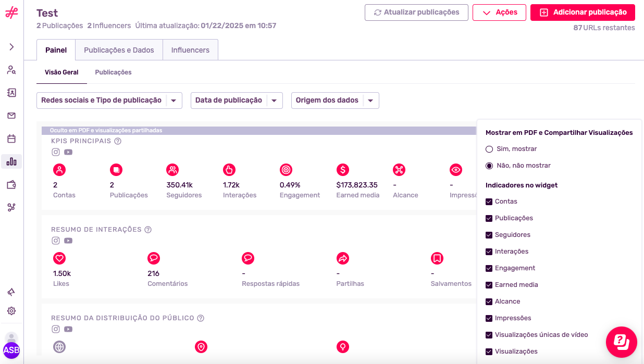Click the 'Adicionar publicação' button
This screenshot has height=364, width=644.
pyautogui.click(x=583, y=12)
